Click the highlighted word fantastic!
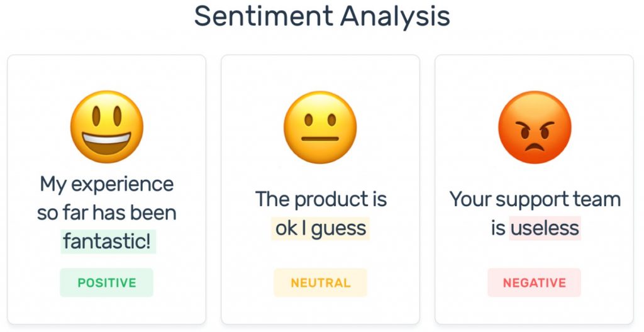Image resolution: width=644 pixels, height=332 pixels. click(108, 241)
